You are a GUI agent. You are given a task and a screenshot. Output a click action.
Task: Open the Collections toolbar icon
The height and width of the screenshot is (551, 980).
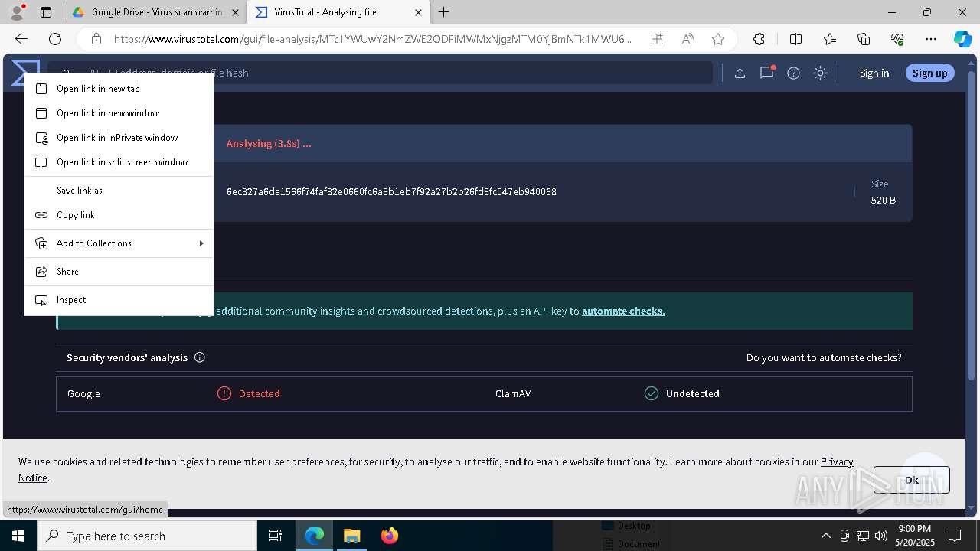click(864, 39)
